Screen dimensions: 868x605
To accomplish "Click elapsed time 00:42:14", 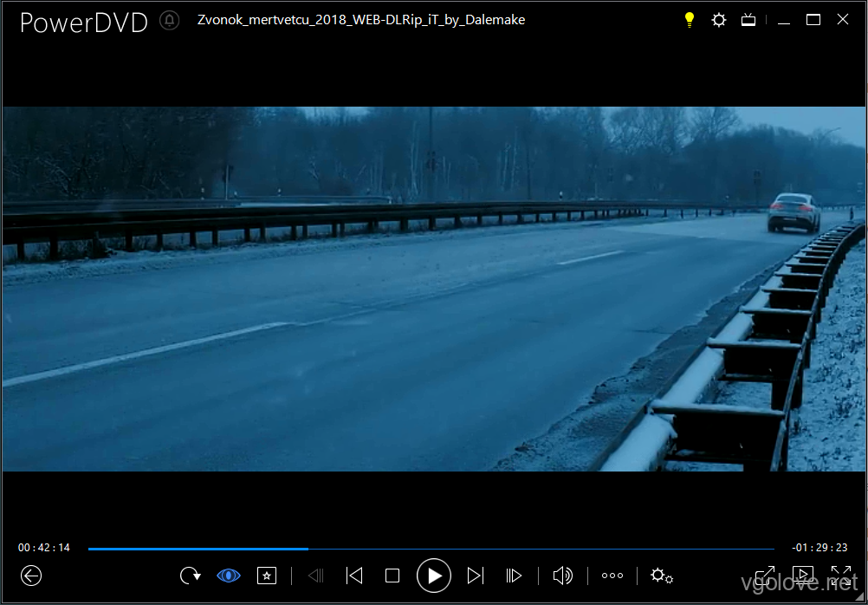I will [x=44, y=548].
